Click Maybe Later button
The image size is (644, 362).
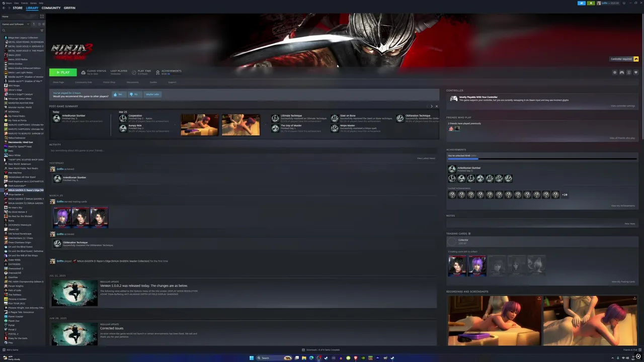tap(152, 95)
